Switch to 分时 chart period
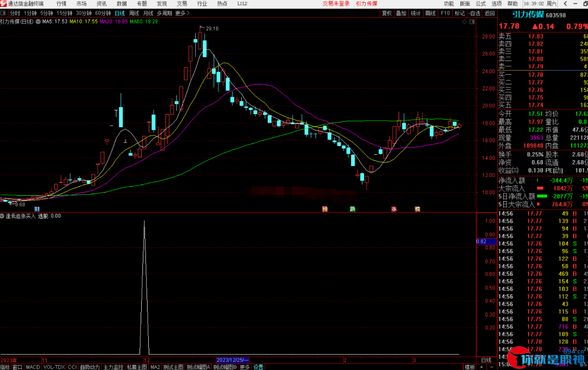Screen dimensions: 588x370 [15, 13]
